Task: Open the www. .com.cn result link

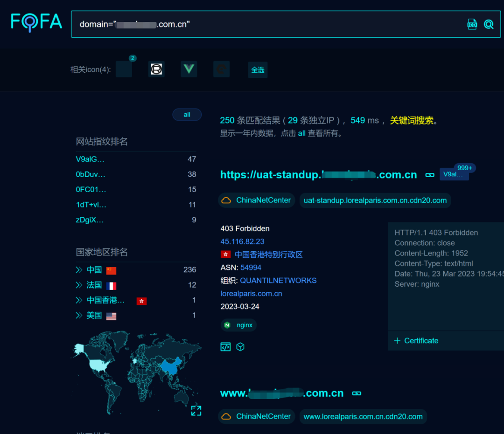Action: tap(282, 393)
